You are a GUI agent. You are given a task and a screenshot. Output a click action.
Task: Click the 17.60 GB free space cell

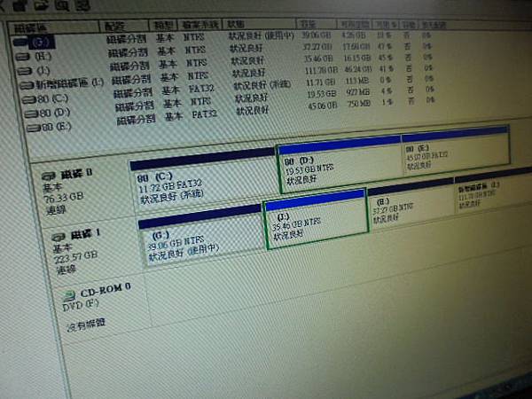click(x=356, y=46)
